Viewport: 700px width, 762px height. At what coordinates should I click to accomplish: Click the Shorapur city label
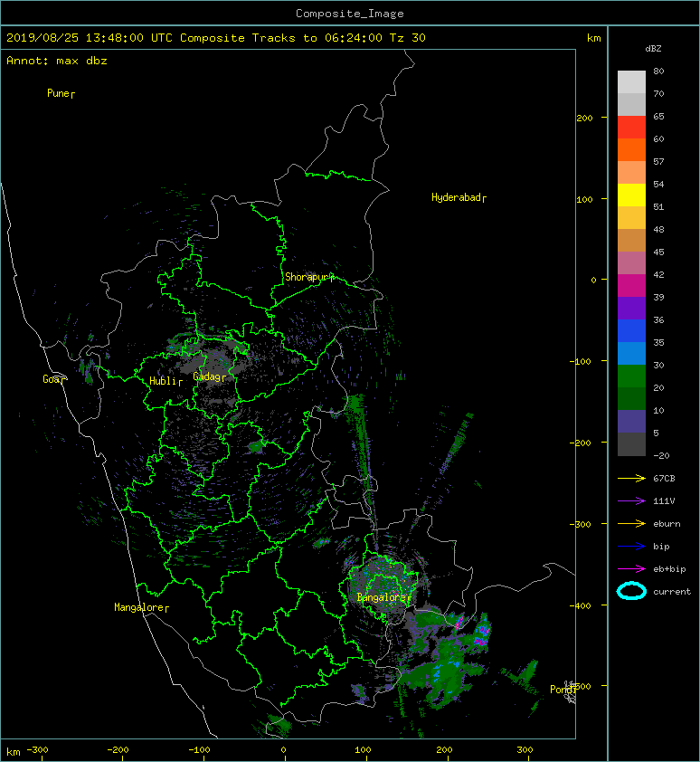(x=309, y=277)
